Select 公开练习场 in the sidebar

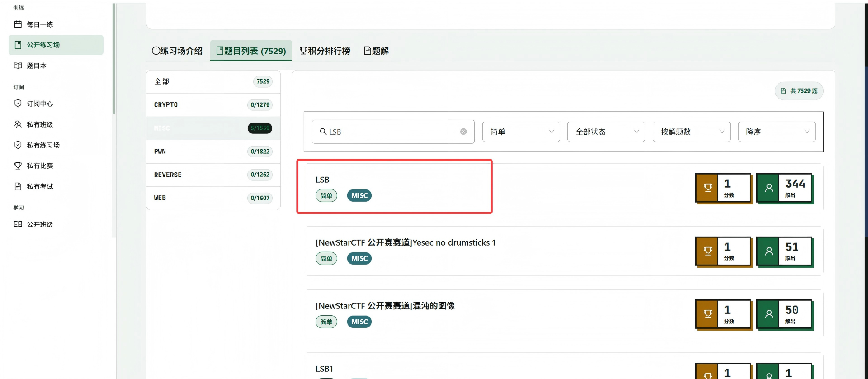[x=56, y=45]
